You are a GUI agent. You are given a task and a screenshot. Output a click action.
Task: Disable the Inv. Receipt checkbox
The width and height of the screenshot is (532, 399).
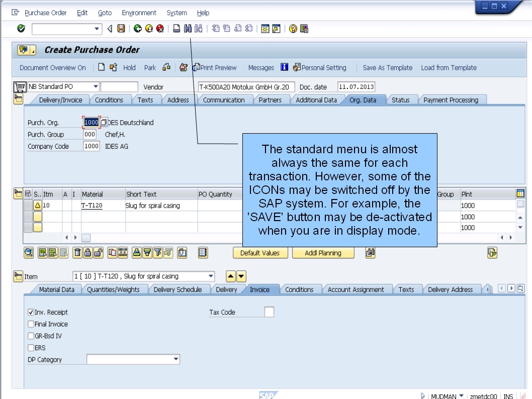[31, 312]
